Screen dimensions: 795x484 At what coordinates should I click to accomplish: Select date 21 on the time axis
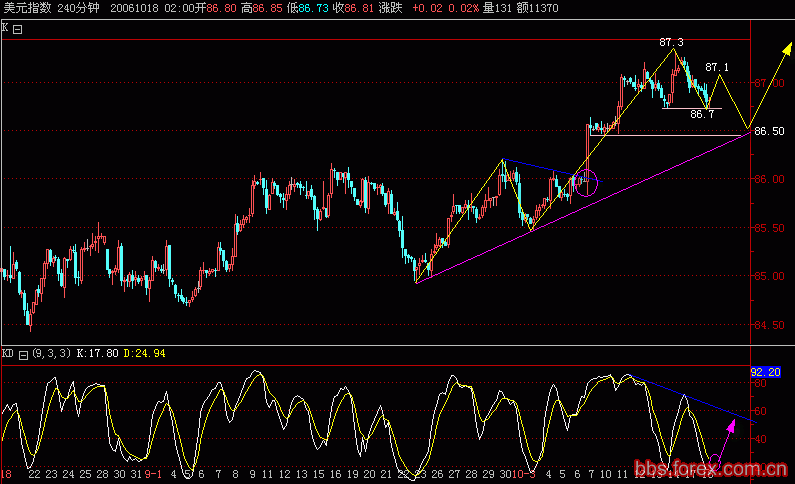[386, 474]
